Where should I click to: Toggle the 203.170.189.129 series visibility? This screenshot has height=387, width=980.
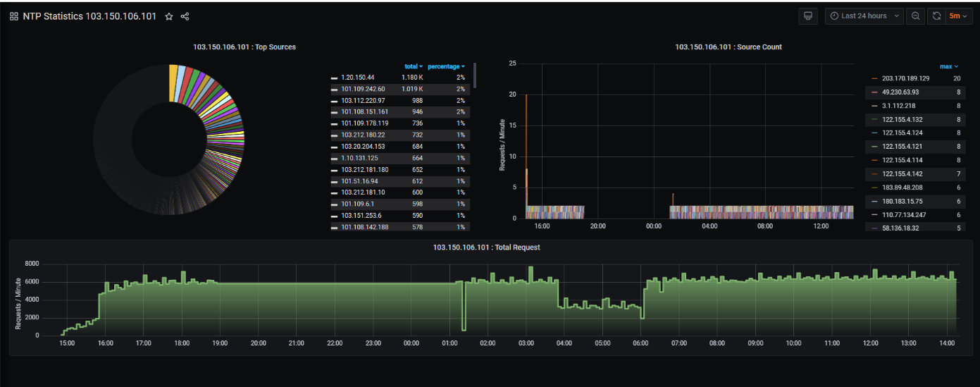905,78
